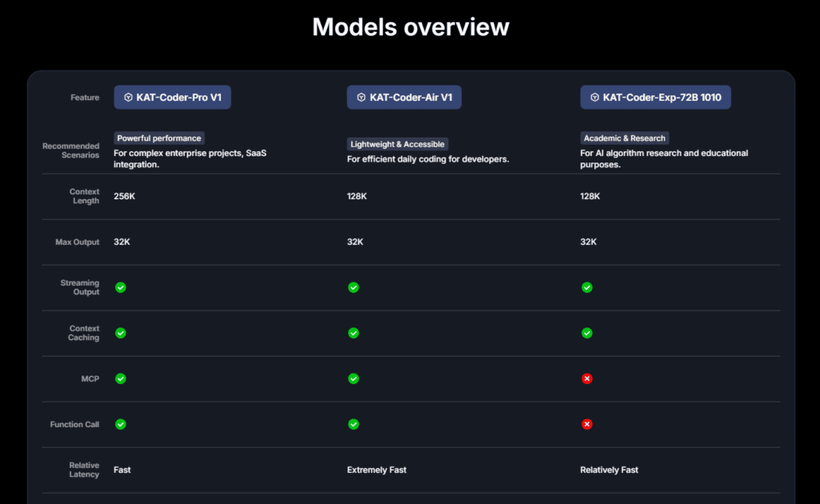Click the cube icon beside KAT-Coder-Air V1

[361, 98]
